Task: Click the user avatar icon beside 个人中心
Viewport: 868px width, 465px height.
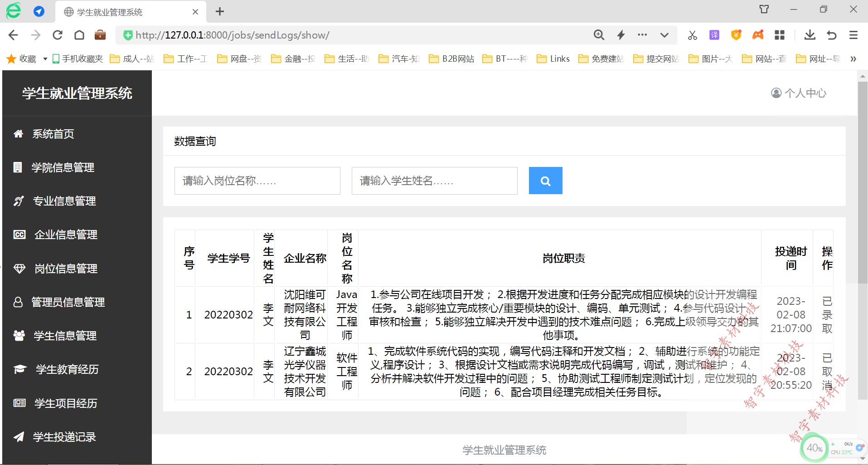Action: pyautogui.click(x=776, y=93)
